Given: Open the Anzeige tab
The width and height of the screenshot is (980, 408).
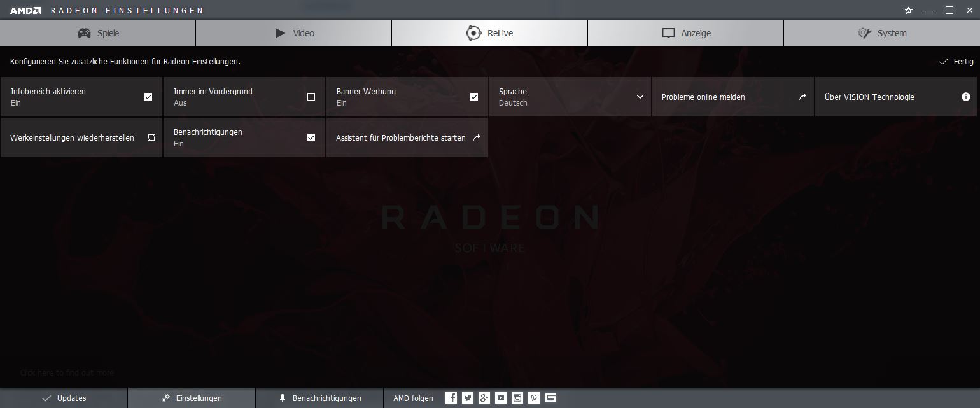Looking at the screenshot, I should click(685, 33).
